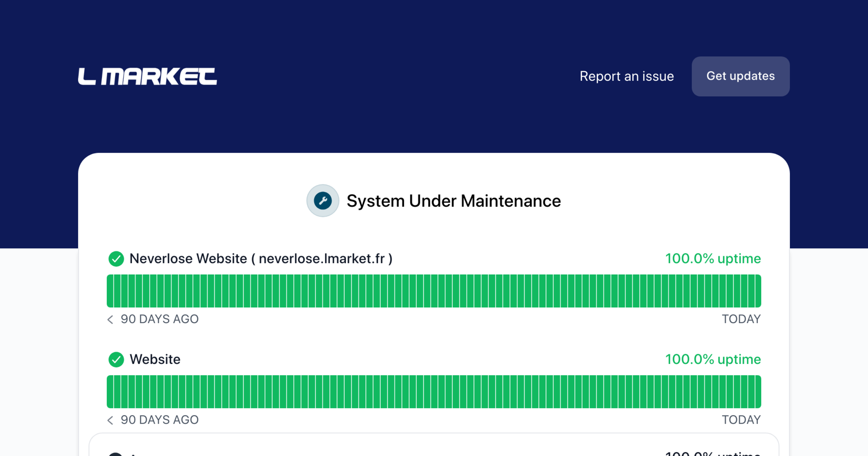868x456 pixels.
Task: Click Neverlose 100.0% uptime label
Action: [x=713, y=259]
